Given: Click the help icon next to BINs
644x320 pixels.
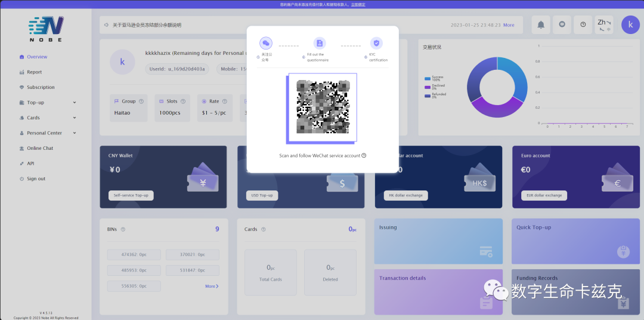Looking at the screenshot, I should click(x=123, y=229).
